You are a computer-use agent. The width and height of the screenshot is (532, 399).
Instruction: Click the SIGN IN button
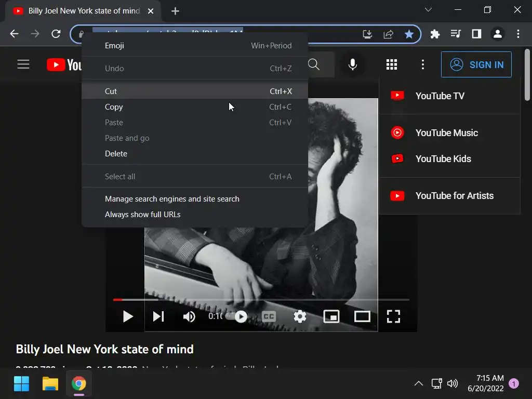click(x=476, y=64)
